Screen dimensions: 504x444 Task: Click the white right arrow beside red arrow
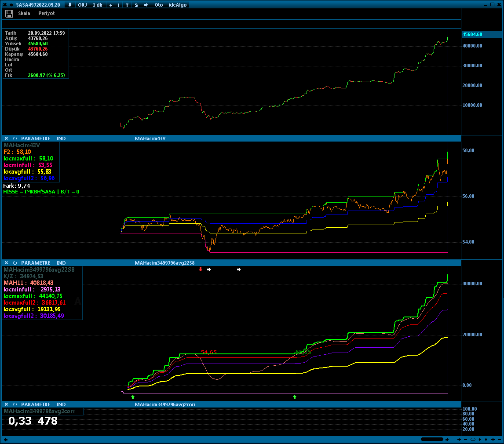coord(209,269)
